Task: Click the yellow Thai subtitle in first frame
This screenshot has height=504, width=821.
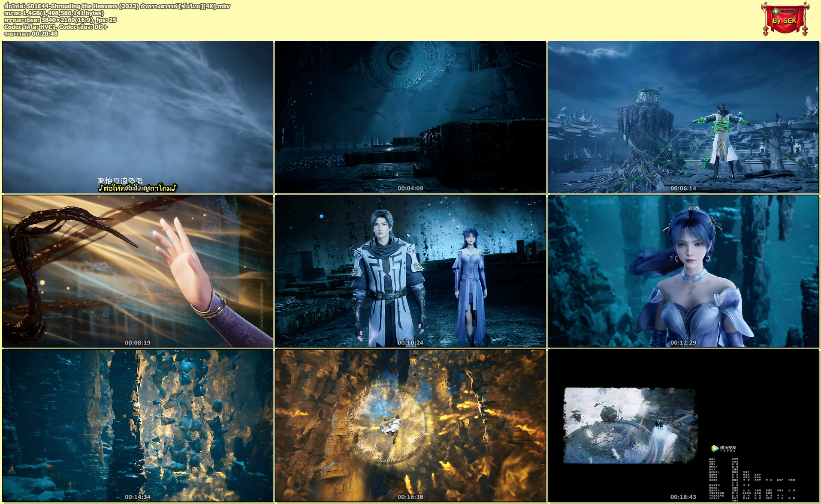Action: pos(137,188)
